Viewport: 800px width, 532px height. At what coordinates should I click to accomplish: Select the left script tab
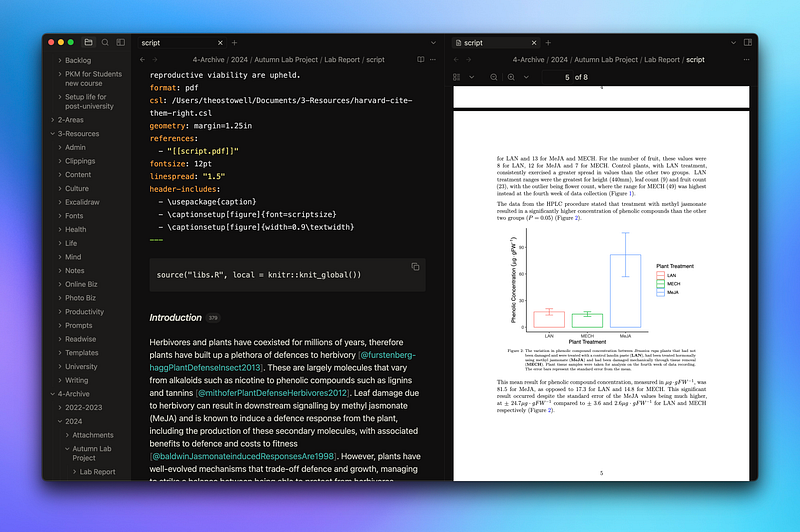point(181,43)
